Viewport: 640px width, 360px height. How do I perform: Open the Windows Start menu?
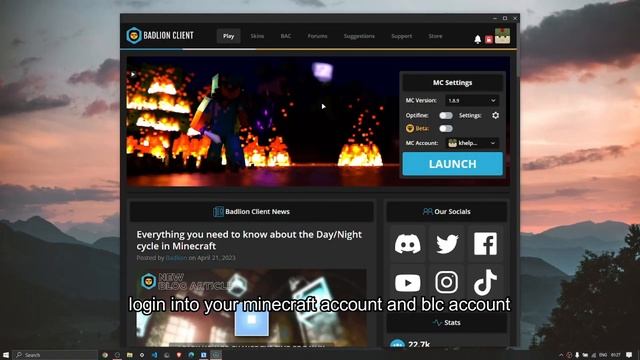point(6,355)
